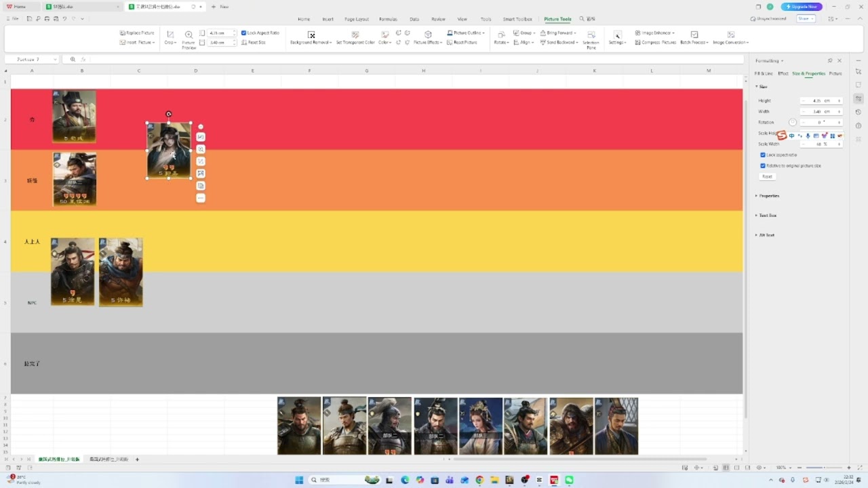Click the rotation dial in Formatting pane
The width and height of the screenshot is (868, 488).
point(793,122)
